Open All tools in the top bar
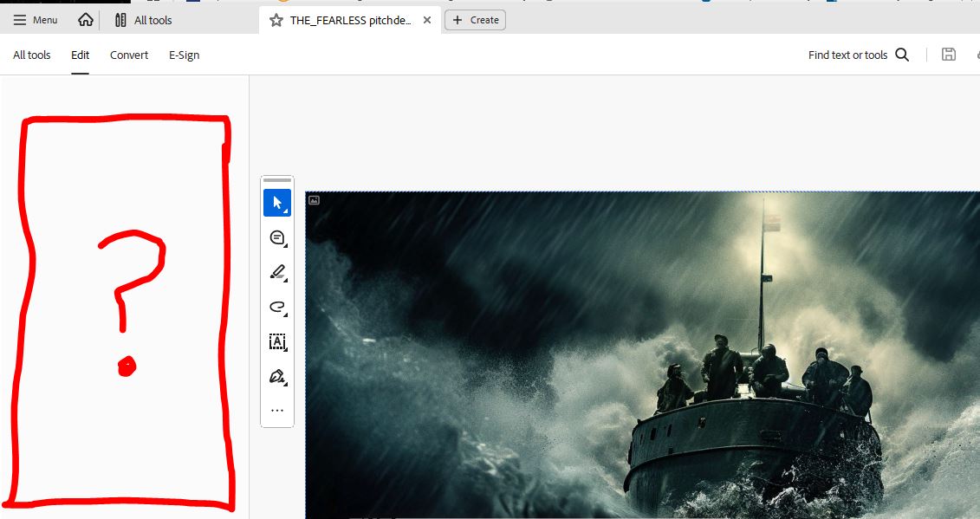Screen dimensions: 980x519 tap(143, 20)
